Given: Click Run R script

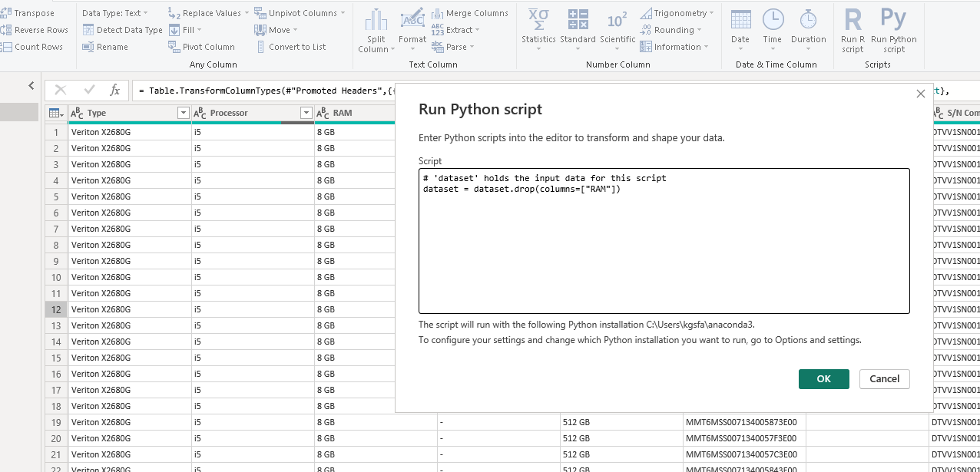Looking at the screenshot, I should (x=853, y=31).
